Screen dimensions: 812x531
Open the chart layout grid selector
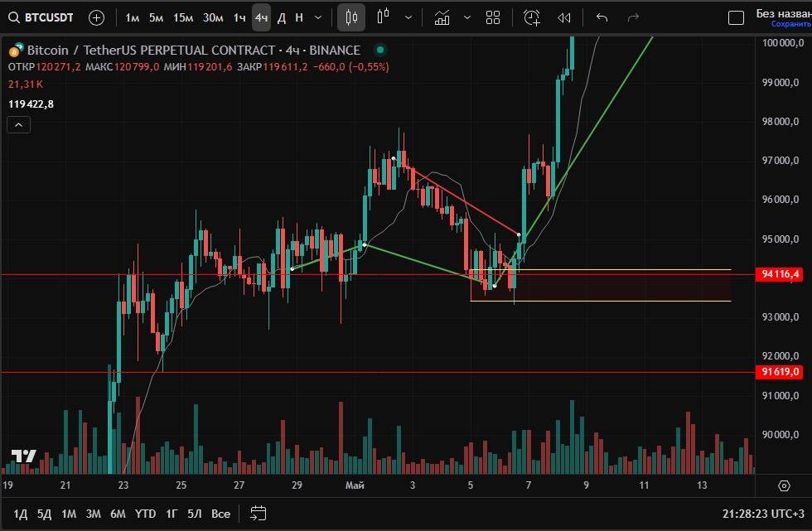click(493, 17)
